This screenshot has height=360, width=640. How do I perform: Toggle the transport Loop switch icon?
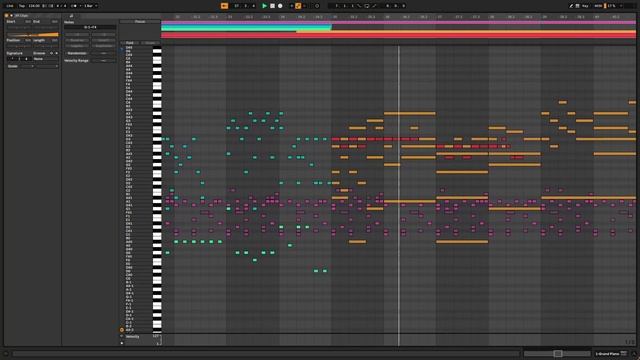point(367,6)
